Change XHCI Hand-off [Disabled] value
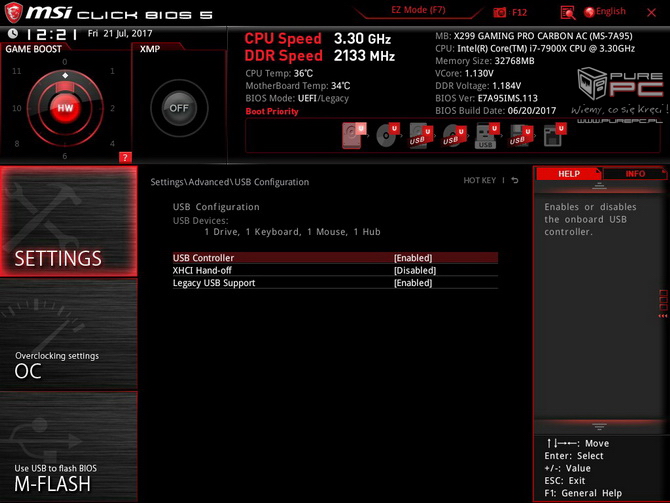670x503 pixels. click(x=415, y=270)
